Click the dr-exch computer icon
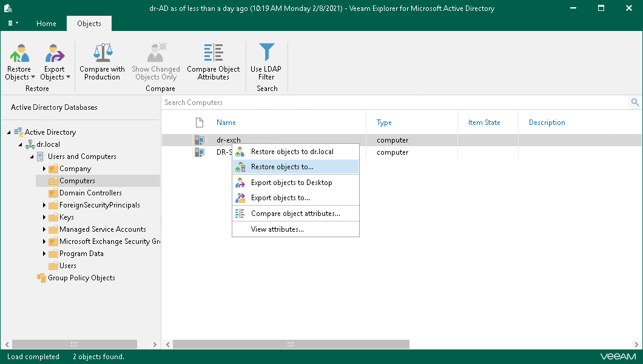643x364 pixels. 200,140
